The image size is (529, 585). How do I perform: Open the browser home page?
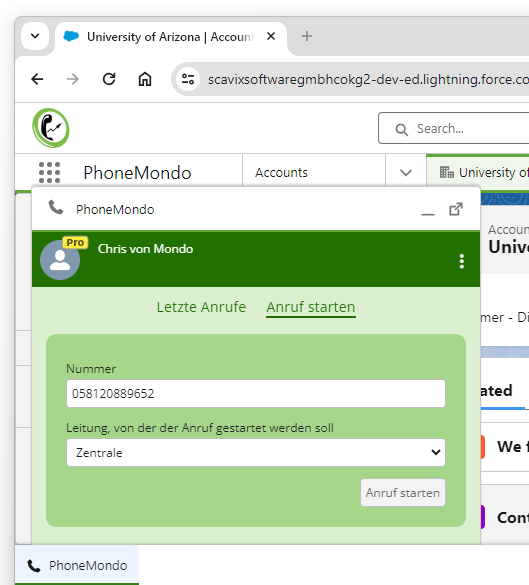145,79
